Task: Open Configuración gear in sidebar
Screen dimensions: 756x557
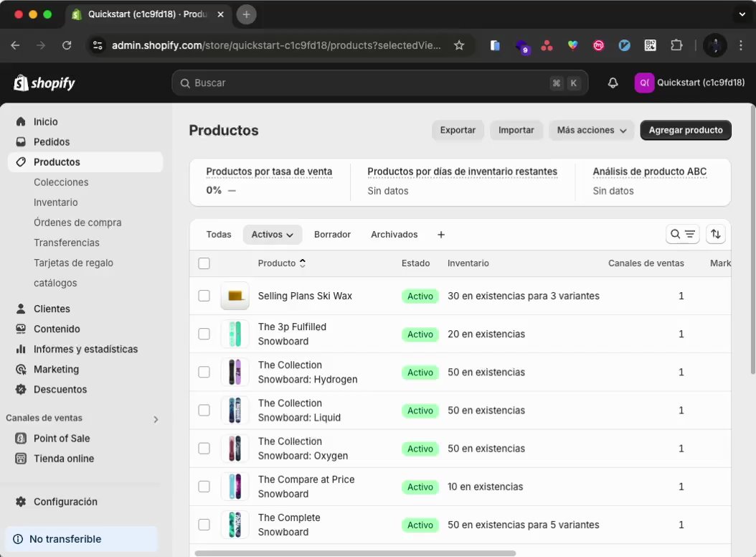Action: tap(21, 502)
